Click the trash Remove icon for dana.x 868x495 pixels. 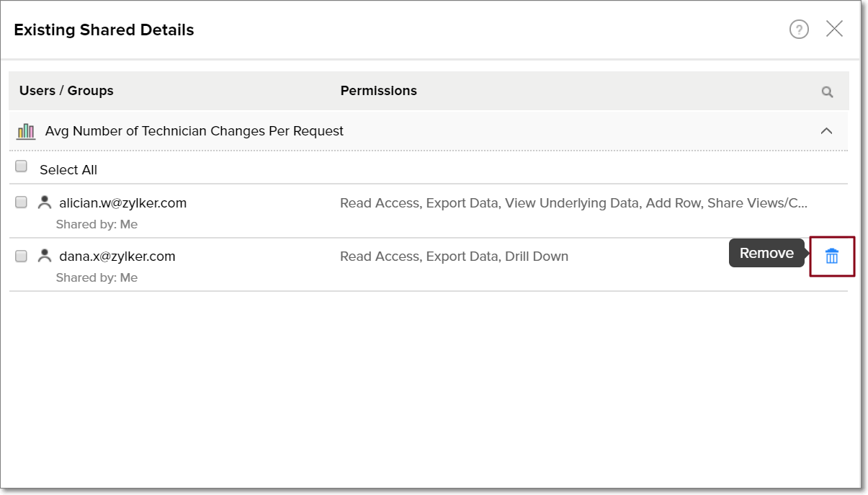point(832,256)
